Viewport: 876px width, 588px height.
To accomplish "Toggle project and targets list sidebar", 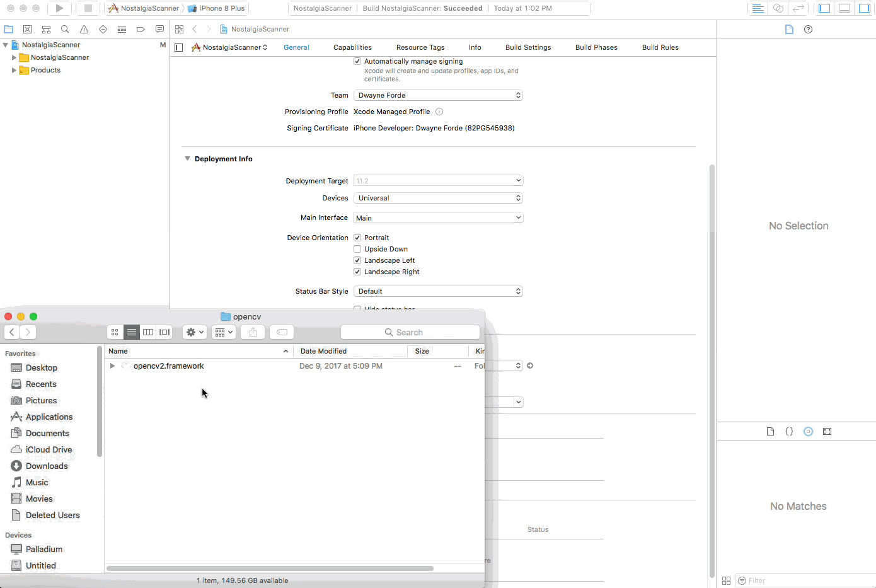I will click(179, 47).
